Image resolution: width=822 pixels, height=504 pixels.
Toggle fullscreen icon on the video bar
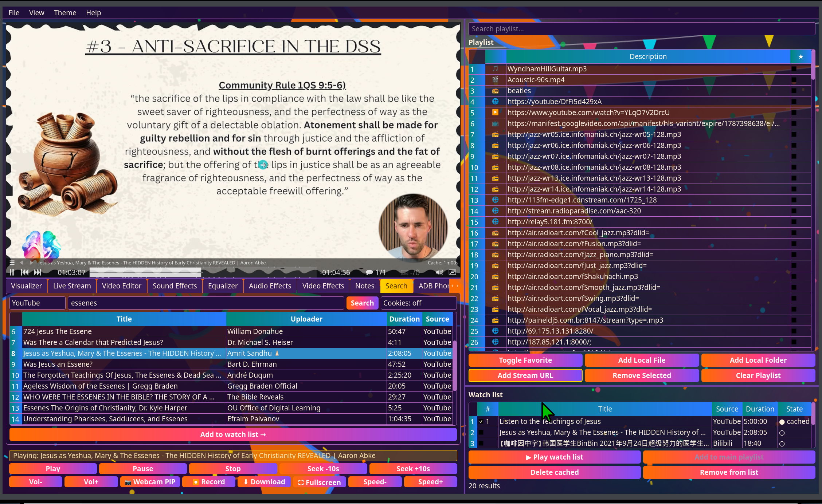click(452, 272)
